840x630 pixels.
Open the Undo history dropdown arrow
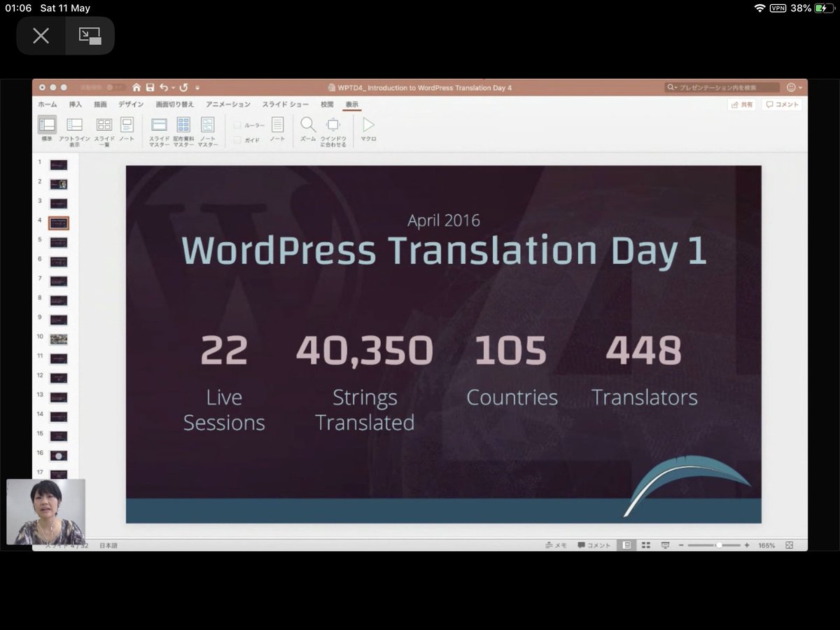(x=172, y=88)
